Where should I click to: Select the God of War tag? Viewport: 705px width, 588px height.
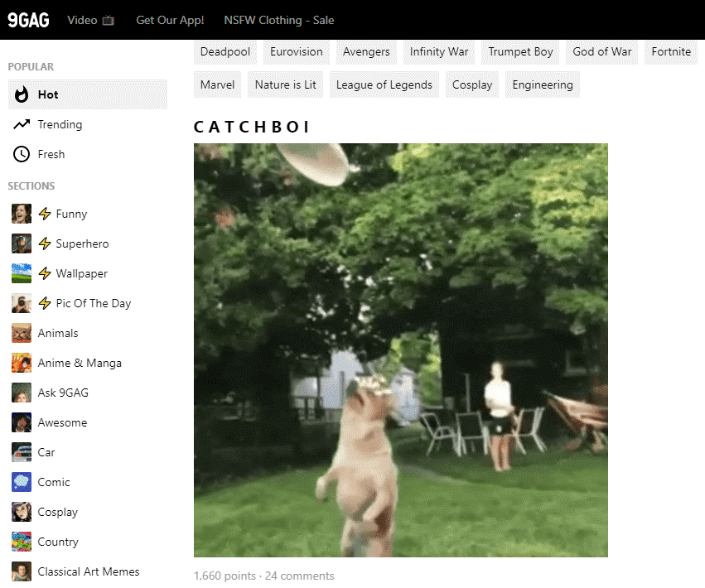click(602, 51)
